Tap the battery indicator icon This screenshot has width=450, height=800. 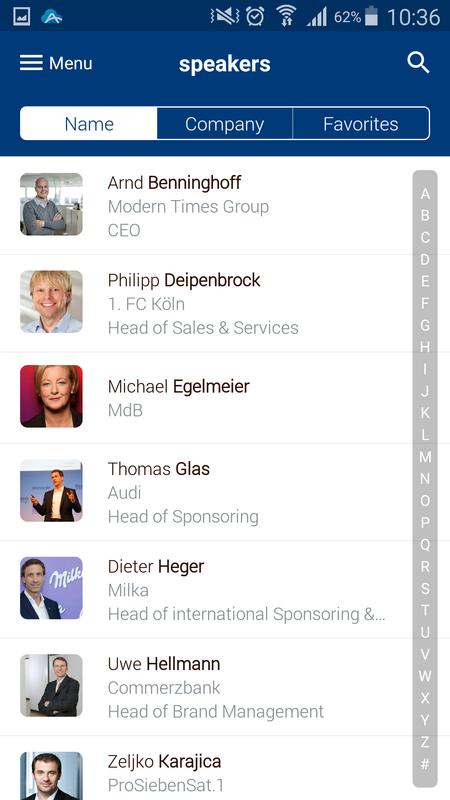tap(372, 17)
